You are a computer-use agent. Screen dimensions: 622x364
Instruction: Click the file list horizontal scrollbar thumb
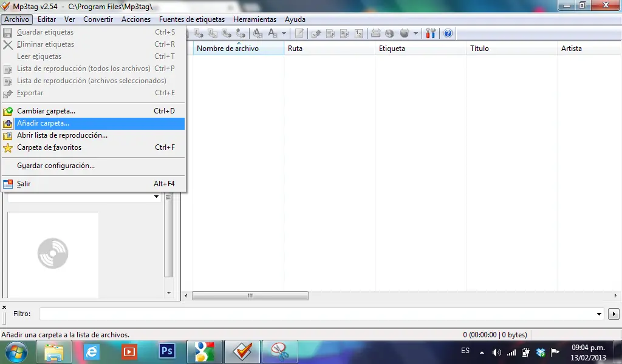pyautogui.click(x=250, y=295)
